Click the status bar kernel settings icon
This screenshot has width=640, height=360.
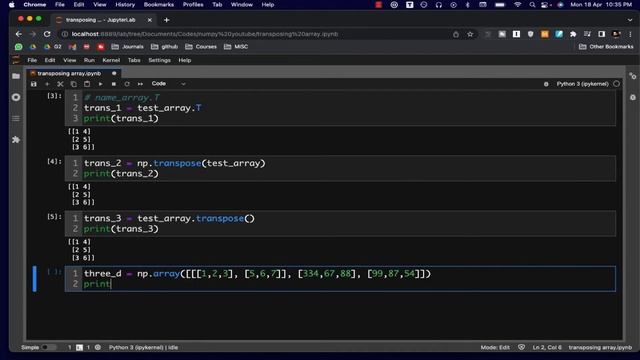(98, 347)
